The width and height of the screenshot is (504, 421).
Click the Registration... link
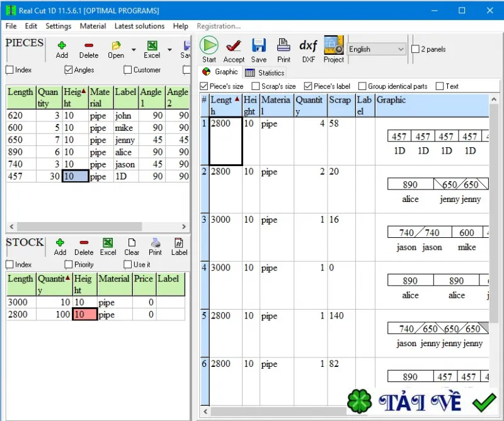[219, 26]
